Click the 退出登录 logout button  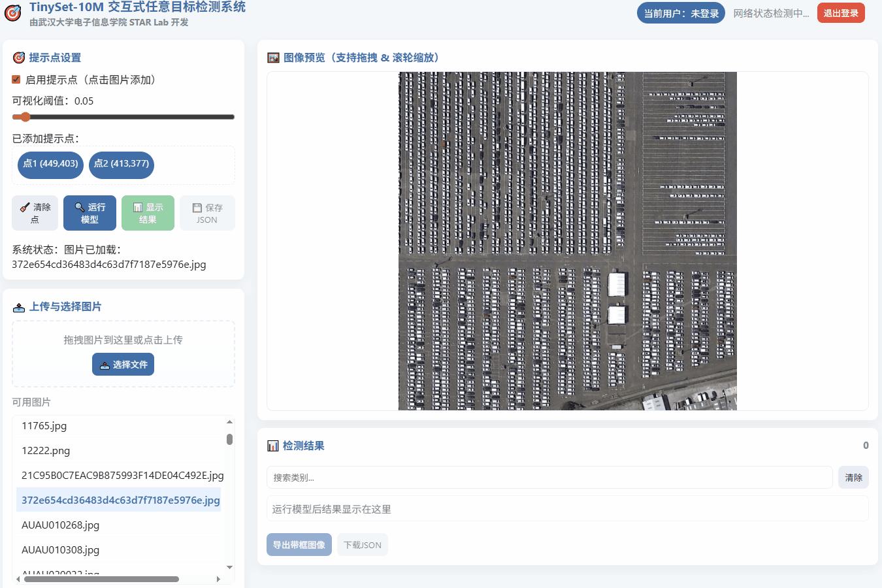(x=841, y=12)
